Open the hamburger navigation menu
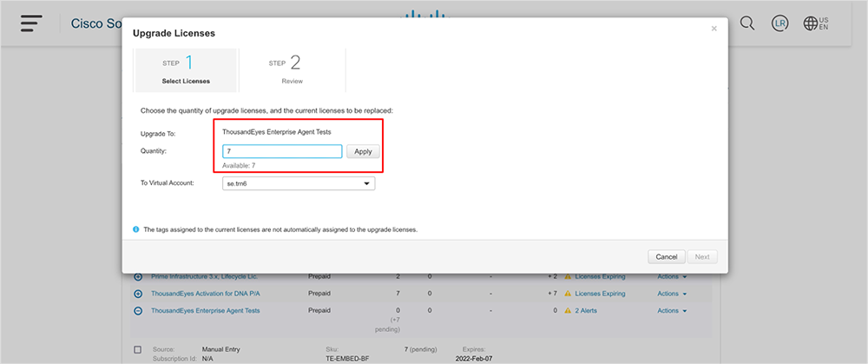 coord(32,23)
